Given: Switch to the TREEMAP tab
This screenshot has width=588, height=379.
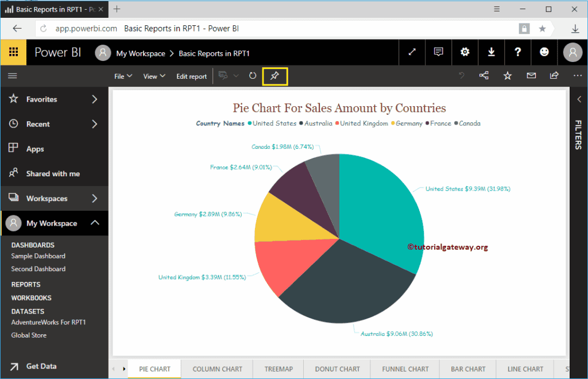Looking at the screenshot, I should (278, 369).
